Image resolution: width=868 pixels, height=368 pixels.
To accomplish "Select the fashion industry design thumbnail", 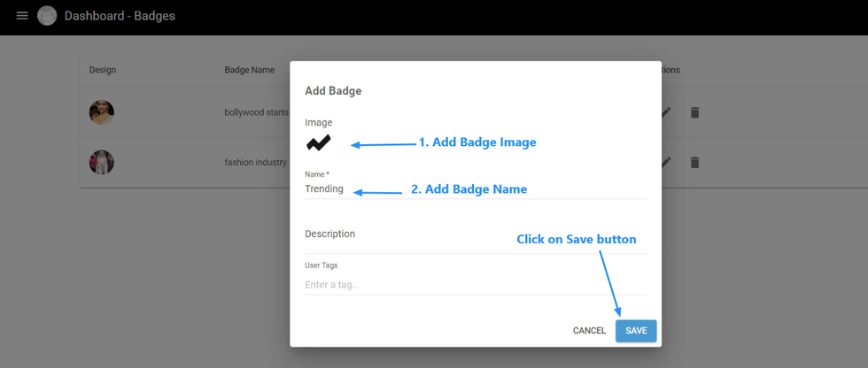I will [x=102, y=163].
